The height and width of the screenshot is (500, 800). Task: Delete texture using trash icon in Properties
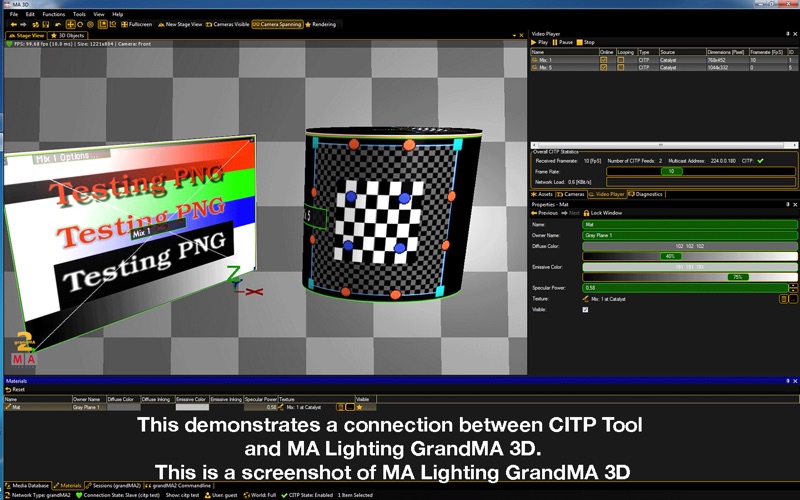click(784, 299)
